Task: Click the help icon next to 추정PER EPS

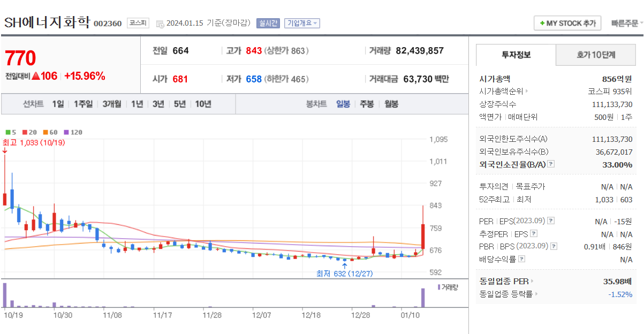Action: click(x=534, y=233)
